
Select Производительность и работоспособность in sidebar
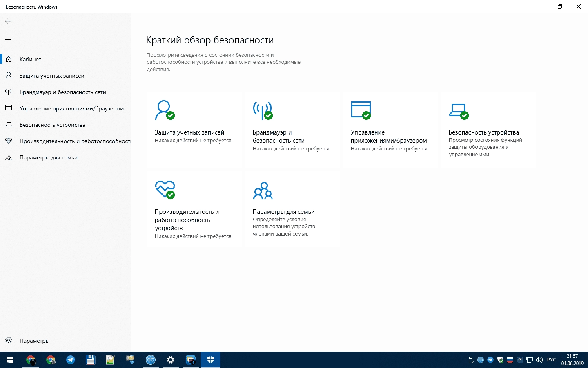65,141
